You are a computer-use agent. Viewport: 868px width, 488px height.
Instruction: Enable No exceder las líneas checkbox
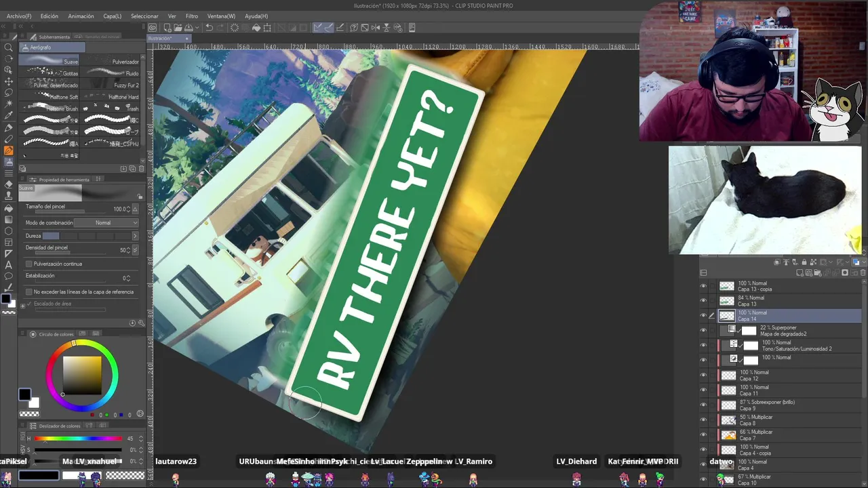(x=28, y=291)
